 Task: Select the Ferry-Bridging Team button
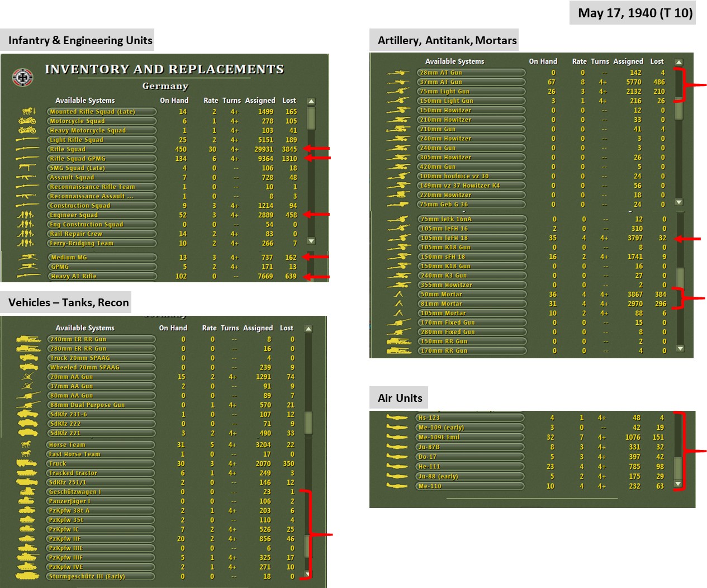(x=101, y=243)
